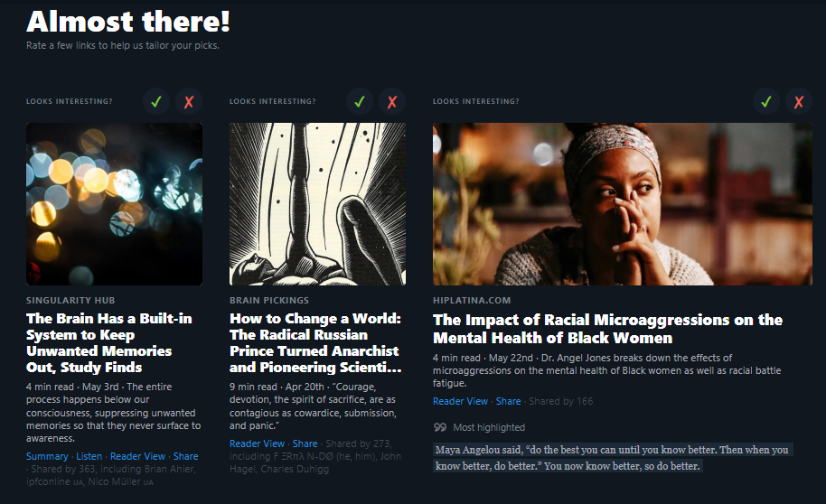Approve the Singularity Hub article with green checkmark

tap(155, 102)
